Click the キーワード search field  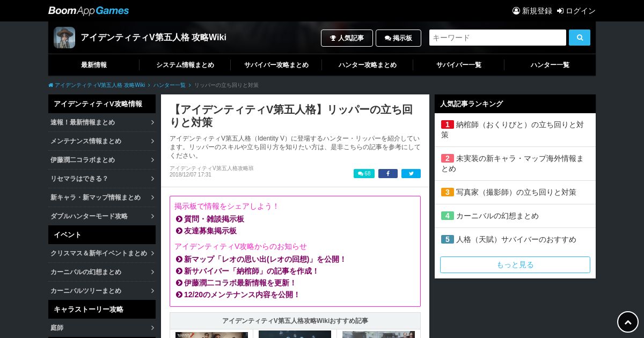point(497,38)
